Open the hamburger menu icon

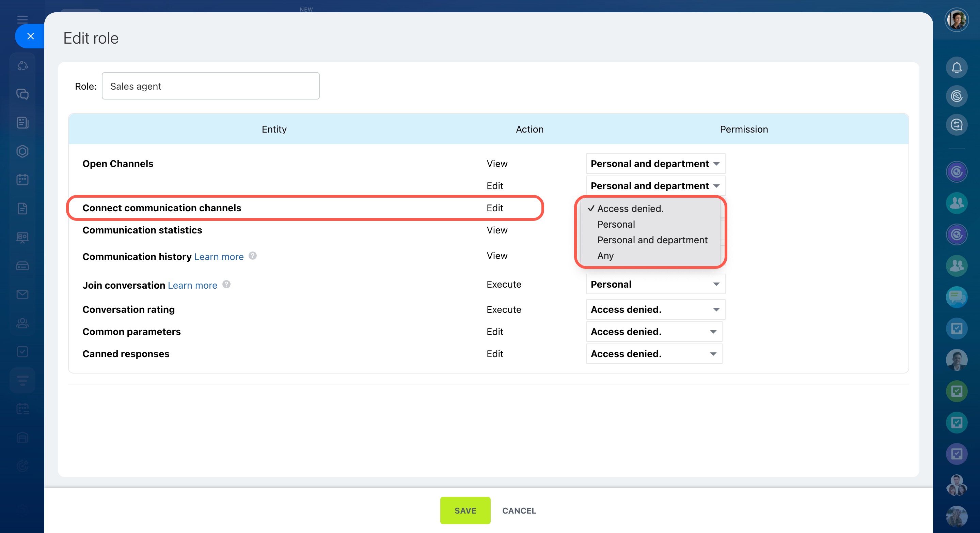click(x=22, y=20)
